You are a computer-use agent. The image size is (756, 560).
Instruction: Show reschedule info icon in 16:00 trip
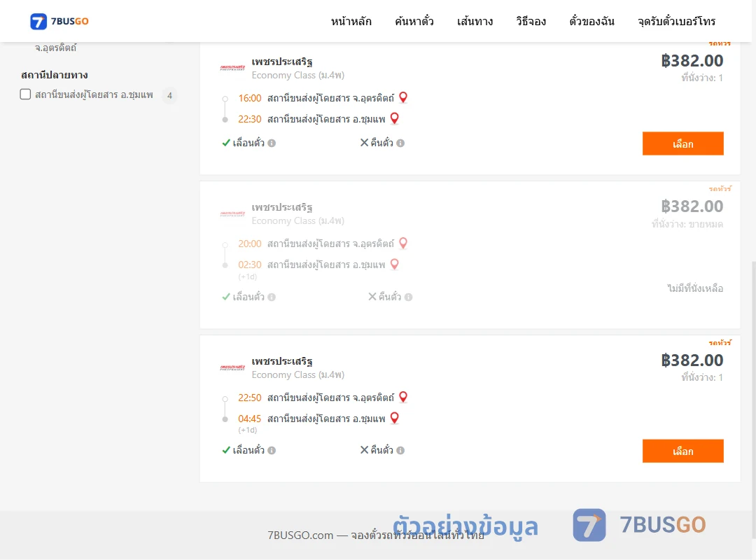272,143
